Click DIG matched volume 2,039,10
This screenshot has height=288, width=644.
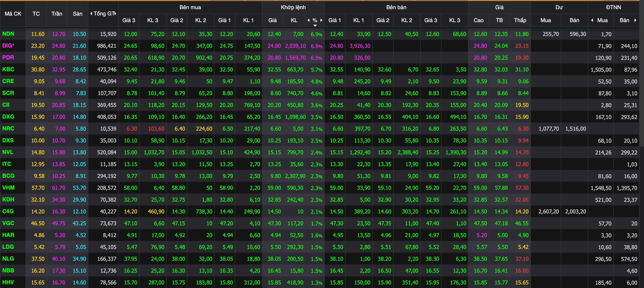click(295, 46)
